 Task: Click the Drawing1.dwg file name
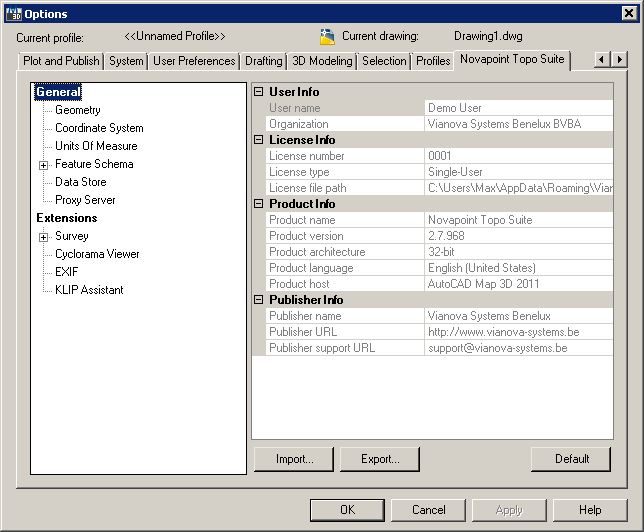488,36
